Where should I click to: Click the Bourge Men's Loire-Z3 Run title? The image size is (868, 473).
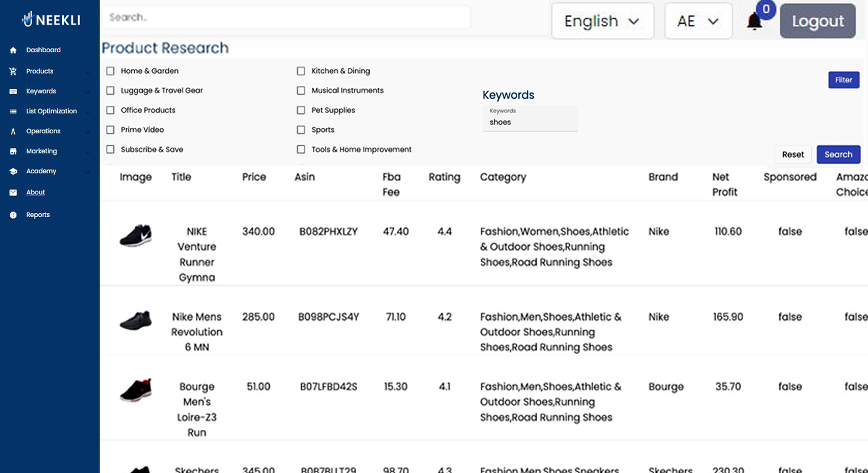coord(197,409)
